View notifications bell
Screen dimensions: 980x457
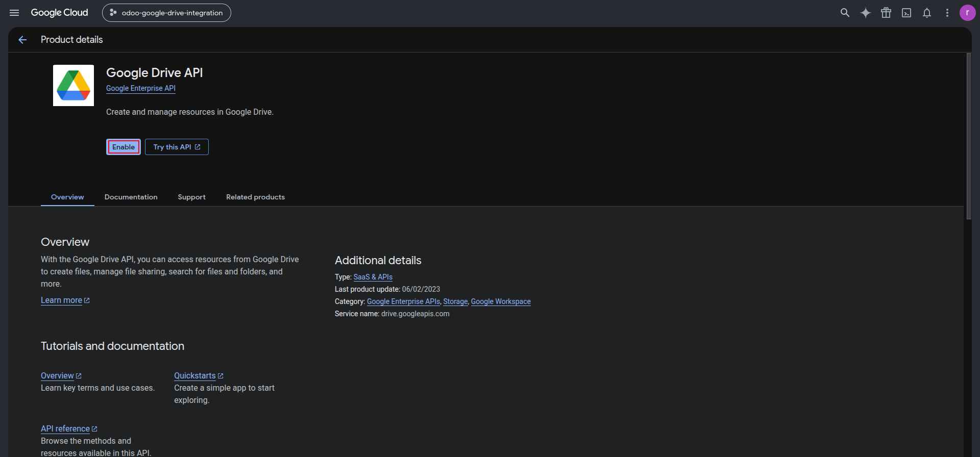click(926, 13)
